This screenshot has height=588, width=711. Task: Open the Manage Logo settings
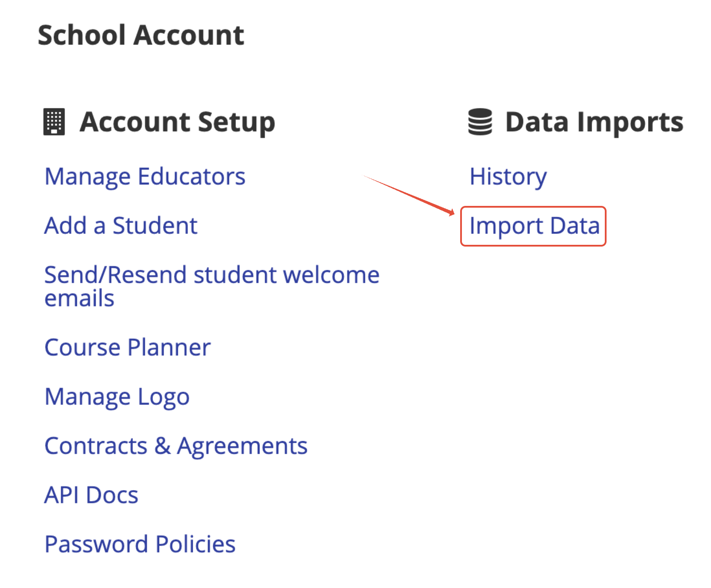coord(117,397)
